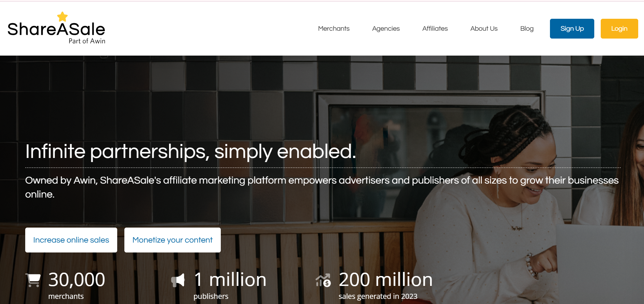The width and height of the screenshot is (644, 304).
Task: Click the blue Sign Up button
Action: [x=572, y=29]
